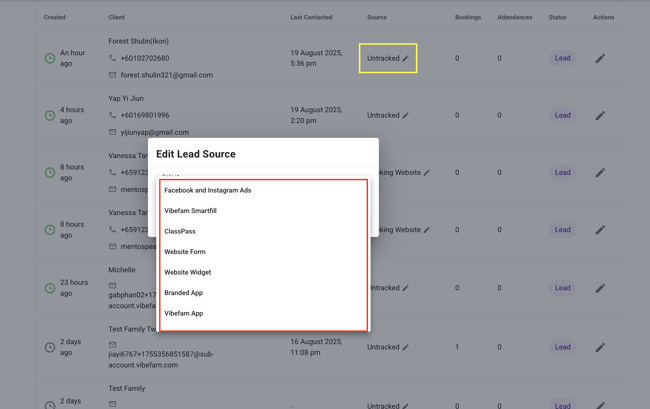Click Last Contacted column header

click(311, 17)
